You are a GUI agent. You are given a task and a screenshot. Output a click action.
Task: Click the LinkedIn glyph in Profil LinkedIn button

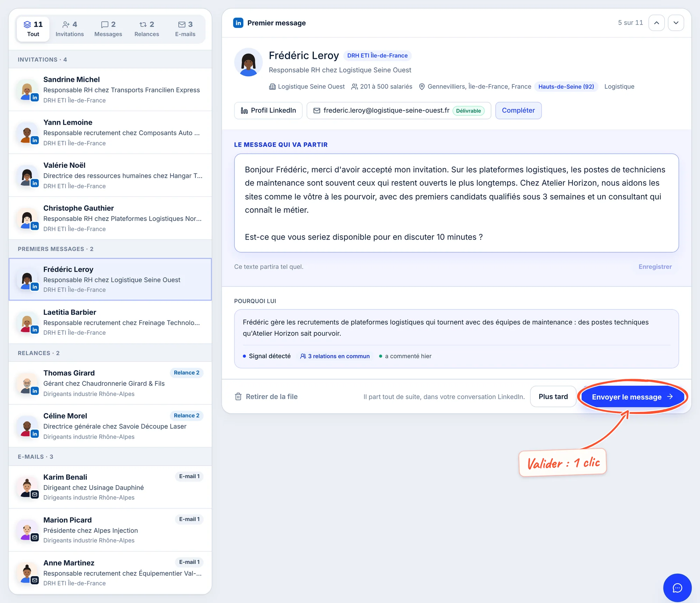[x=244, y=111]
